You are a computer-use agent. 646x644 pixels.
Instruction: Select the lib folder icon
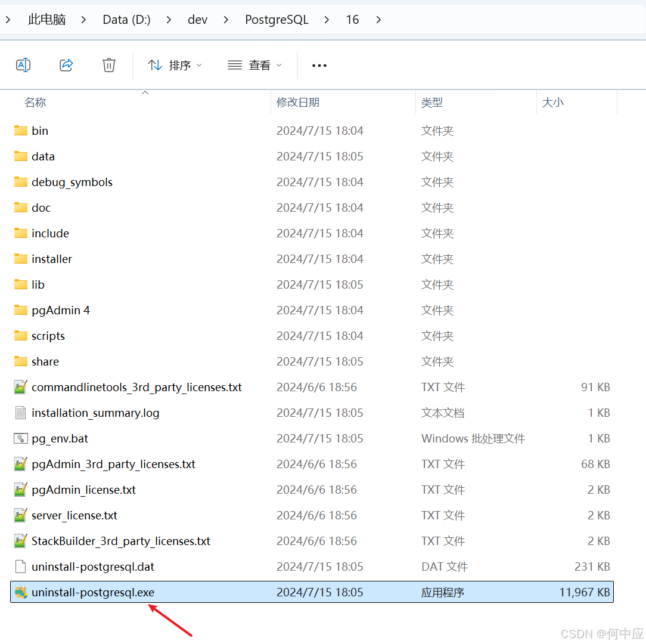tap(21, 284)
